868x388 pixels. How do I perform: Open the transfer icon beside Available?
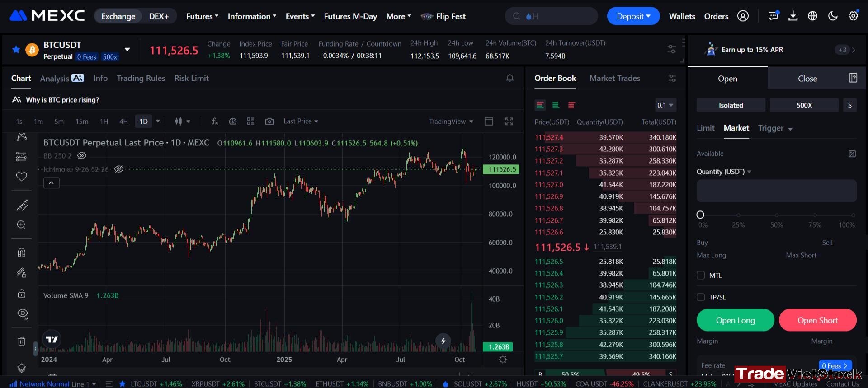coord(852,154)
